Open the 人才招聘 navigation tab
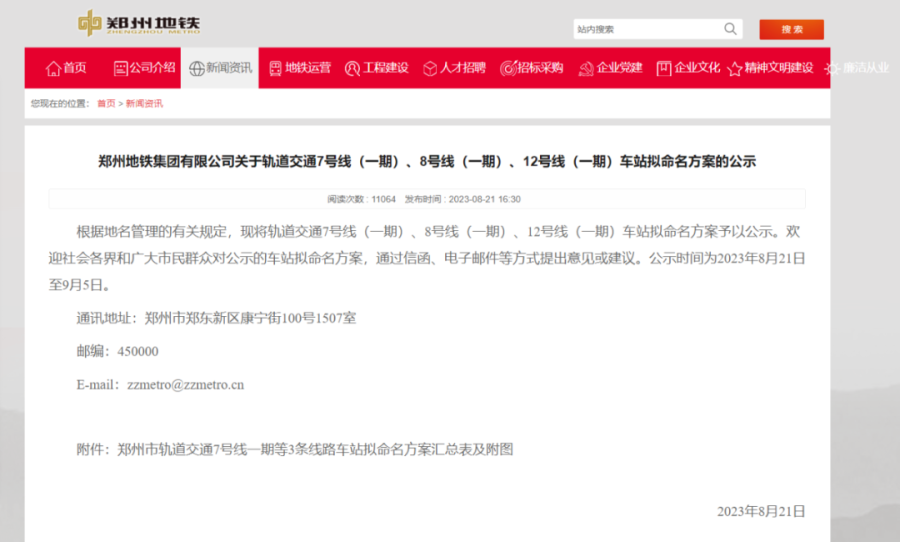This screenshot has height=542, width=900. [463, 68]
